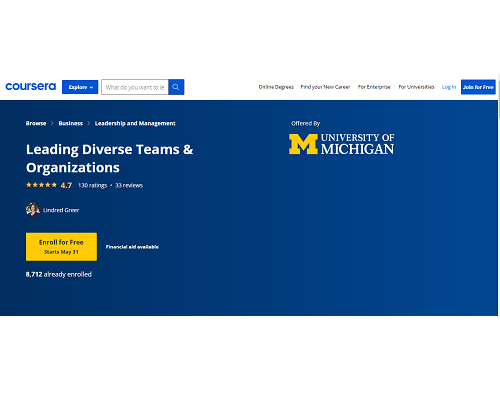The height and width of the screenshot is (400, 500).
Task: Open instructor Lindred Greer's name link
Action: (x=61, y=210)
